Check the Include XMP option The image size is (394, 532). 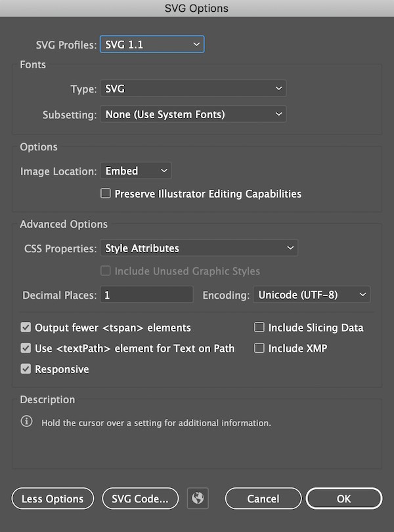[x=259, y=348]
